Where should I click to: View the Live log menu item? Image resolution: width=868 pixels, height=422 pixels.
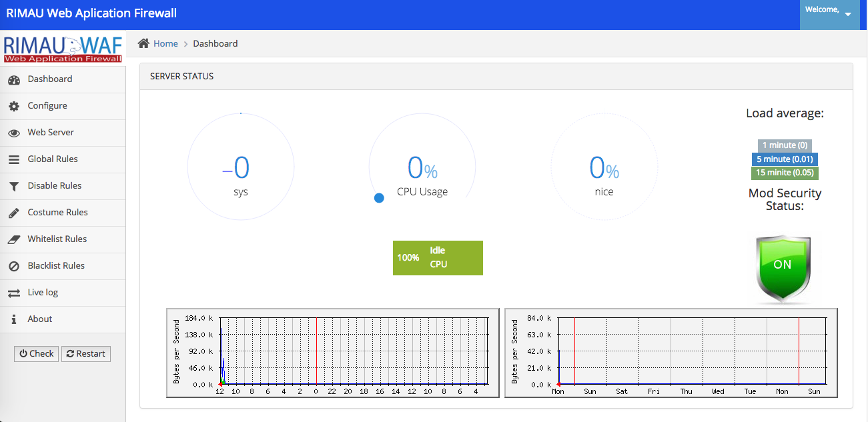click(x=63, y=293)
